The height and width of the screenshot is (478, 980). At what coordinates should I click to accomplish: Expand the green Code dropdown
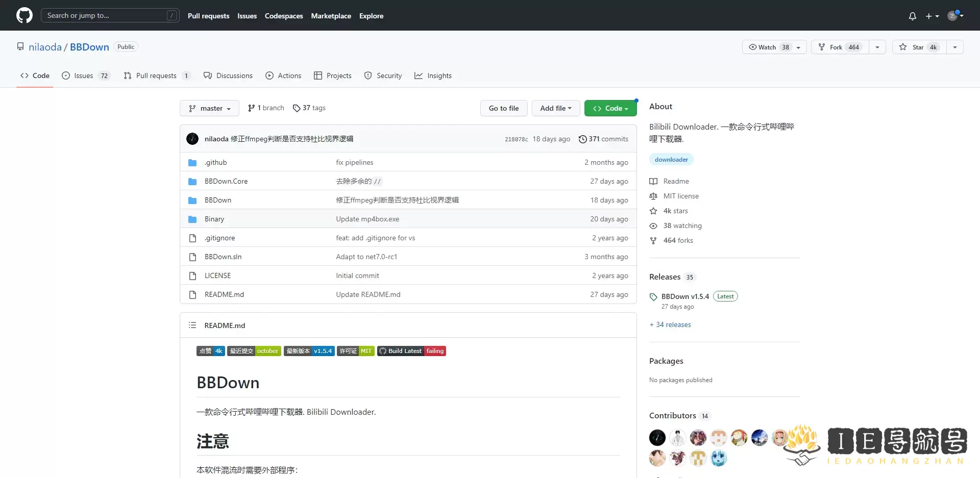[610, 108]
